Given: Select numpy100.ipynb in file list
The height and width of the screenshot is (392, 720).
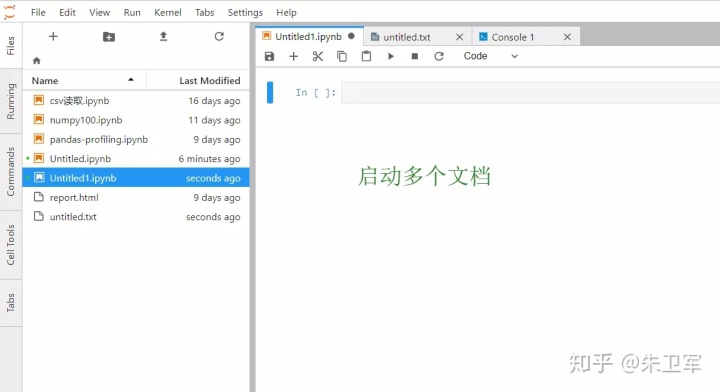Looking at the screenshot, I should 136,119.
